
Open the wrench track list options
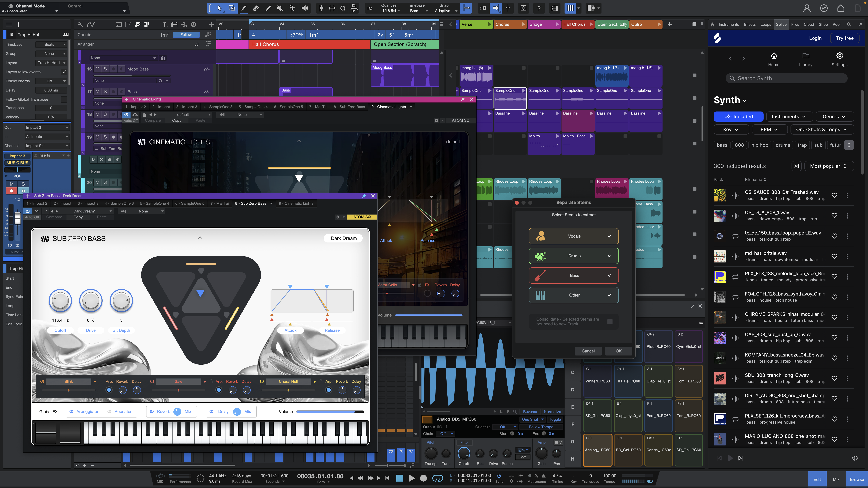(80, 24)
